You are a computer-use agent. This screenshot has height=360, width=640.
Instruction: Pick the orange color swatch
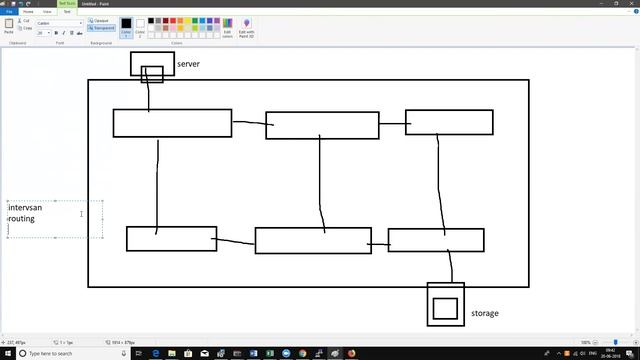[180, 20]
